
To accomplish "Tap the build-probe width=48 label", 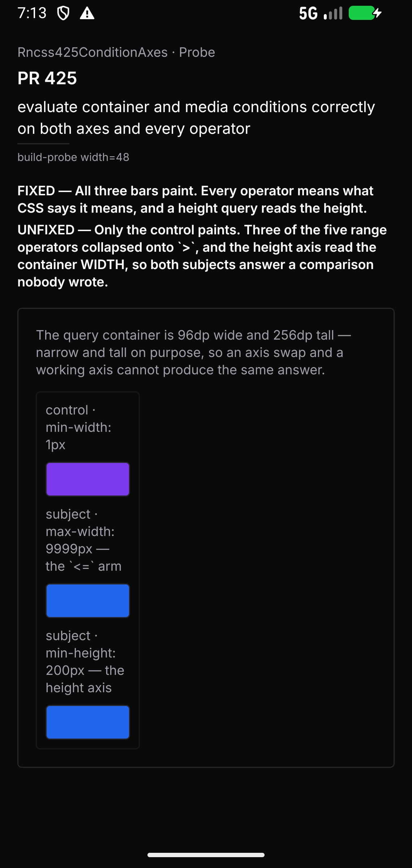I will click(73, 157).
